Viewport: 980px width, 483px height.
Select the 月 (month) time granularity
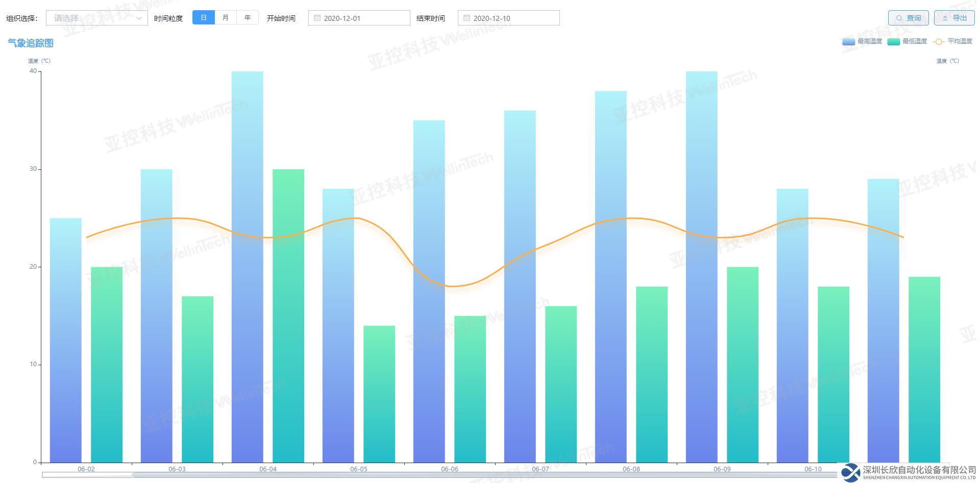coord(226,18)
